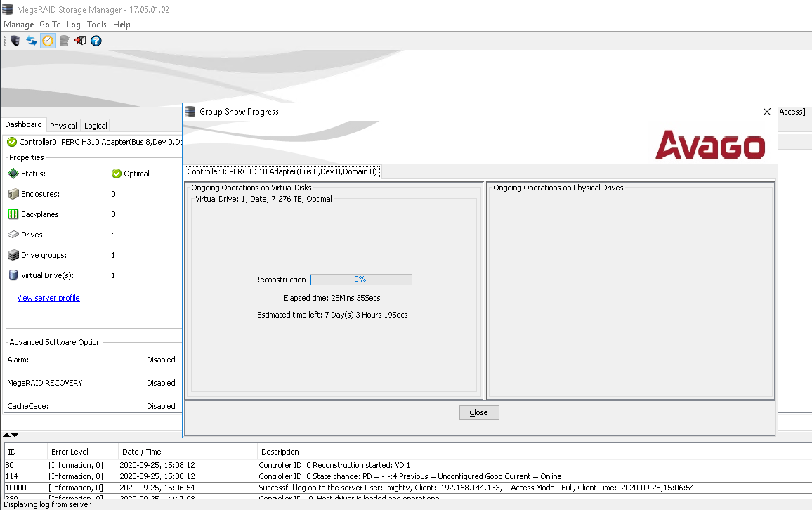Open help via the blue question mark icon
Viewport: 812px width, 510px height.
96,40
